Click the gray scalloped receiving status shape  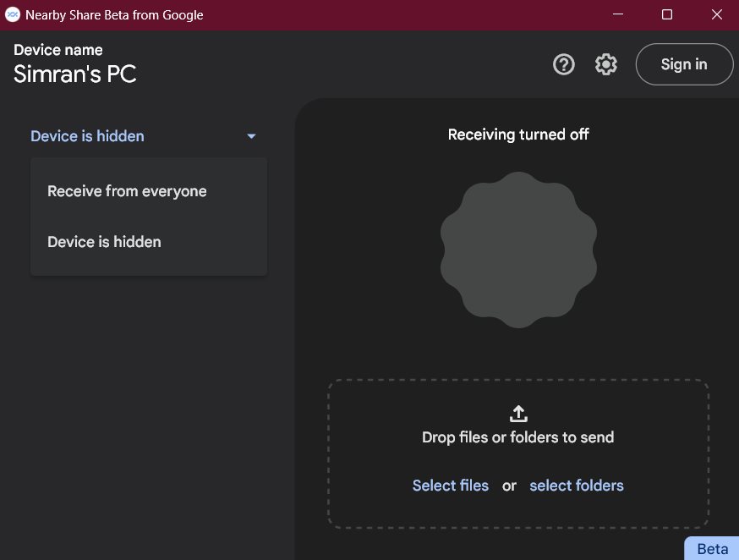518,250
